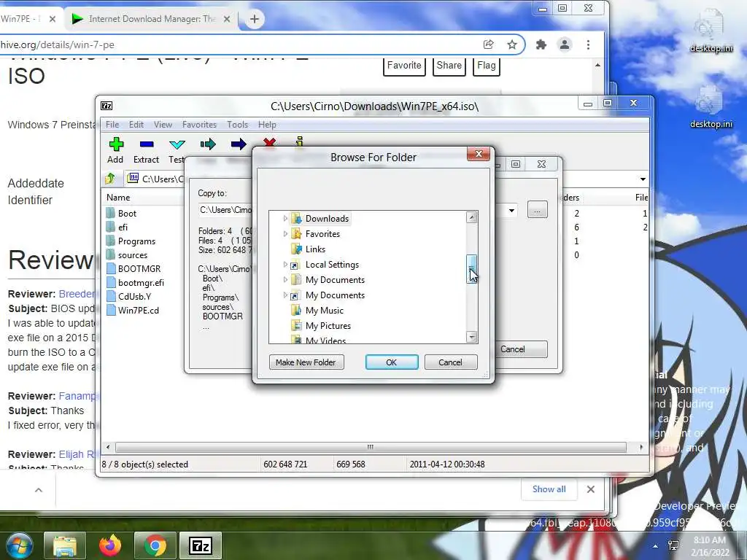Dismiss the Chrome downloads bar

coord(591,489)
